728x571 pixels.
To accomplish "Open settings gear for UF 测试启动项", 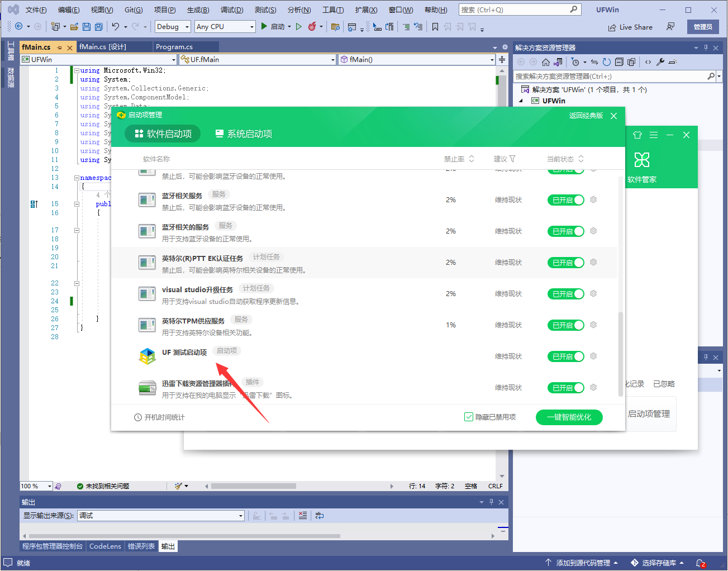I will click(x=593, y=356).
